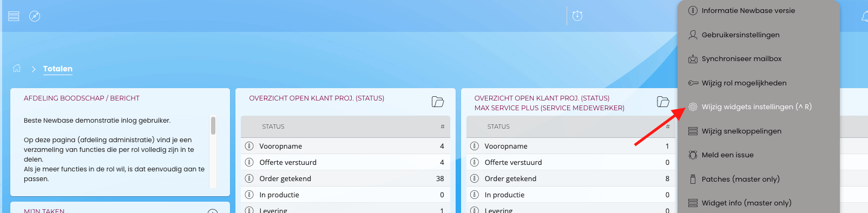This screenshot has height=213, width=868.
Task: Click the user icon beside Gebruikersinstellingen
Action: click(x=693, y=35)
